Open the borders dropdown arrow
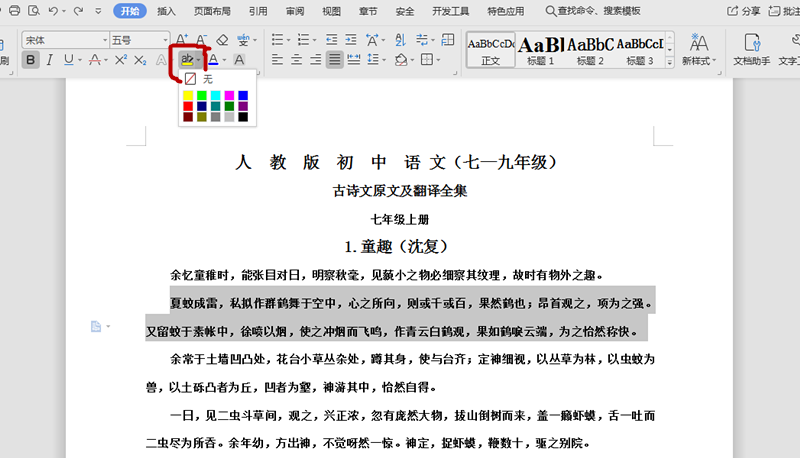 (438, 60)
